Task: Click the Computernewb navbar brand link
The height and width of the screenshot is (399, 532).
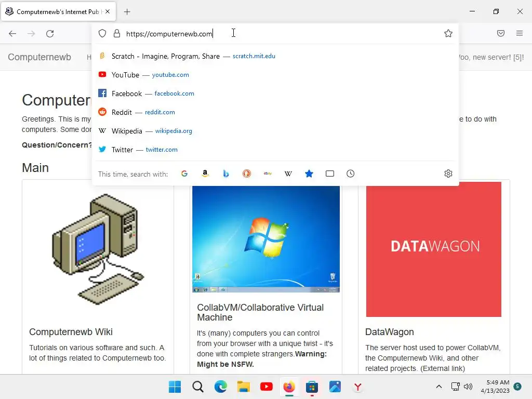Action: 39,57
